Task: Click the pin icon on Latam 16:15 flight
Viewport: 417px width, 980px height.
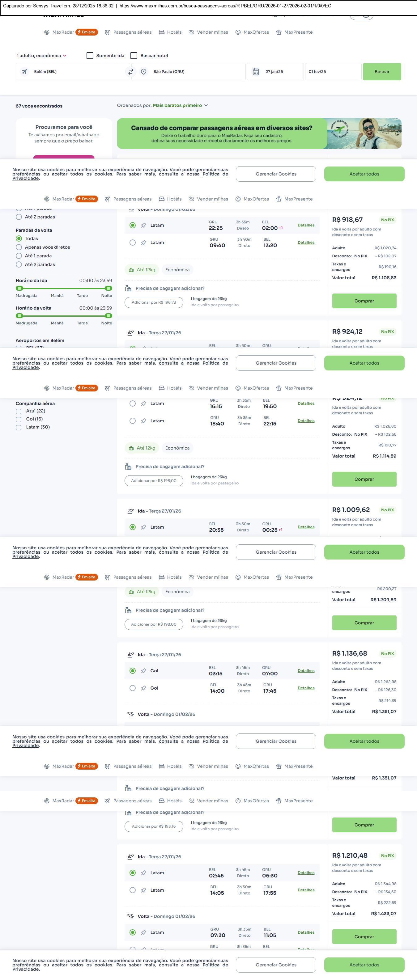Action: [143, 403]
